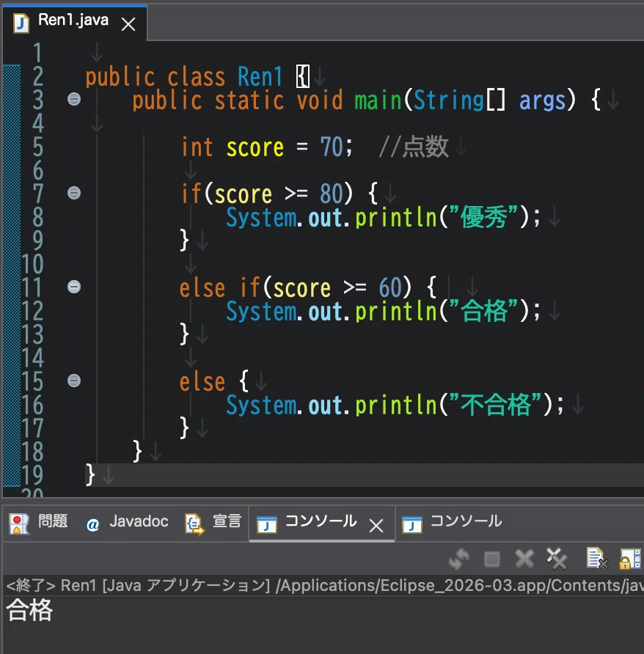Close the Ren1.java editor tab
The height and width of the screenshot is (654, 644).
128,24
